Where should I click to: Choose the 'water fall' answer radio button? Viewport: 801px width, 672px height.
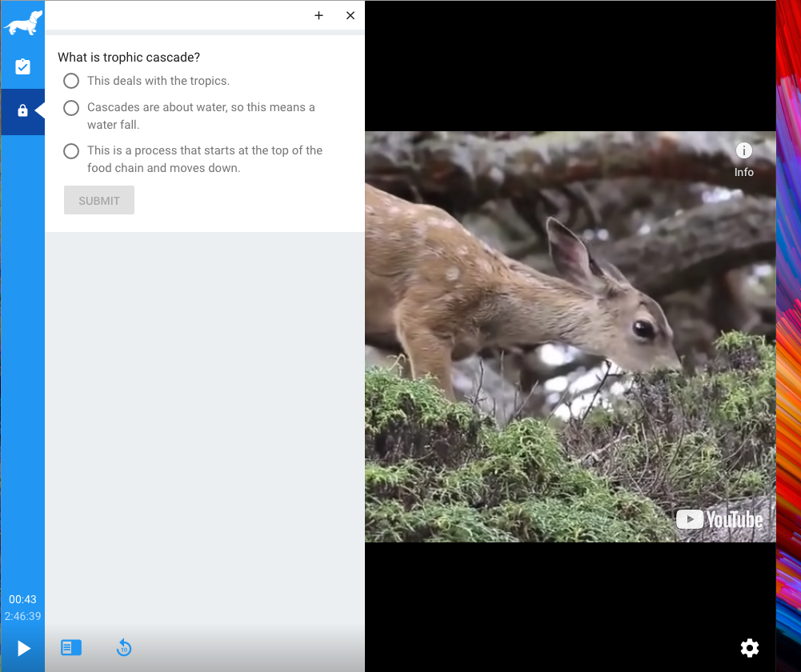(x=71, y=108)
